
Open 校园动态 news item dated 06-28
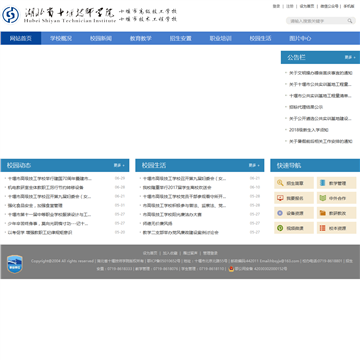pos(46,188)
